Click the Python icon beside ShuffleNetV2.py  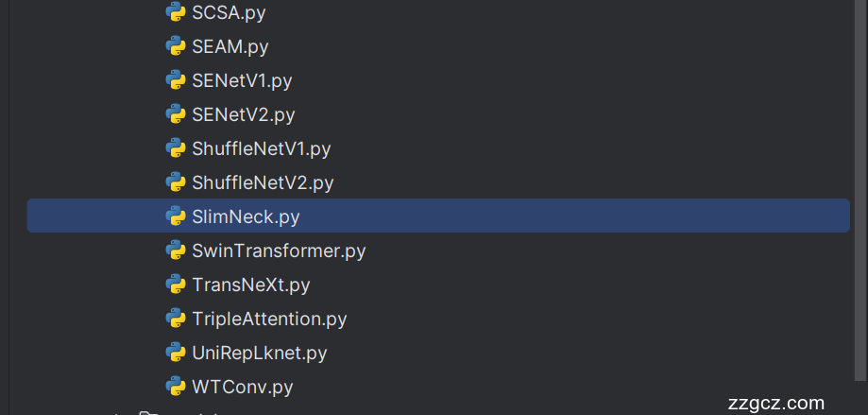(175, 182)
